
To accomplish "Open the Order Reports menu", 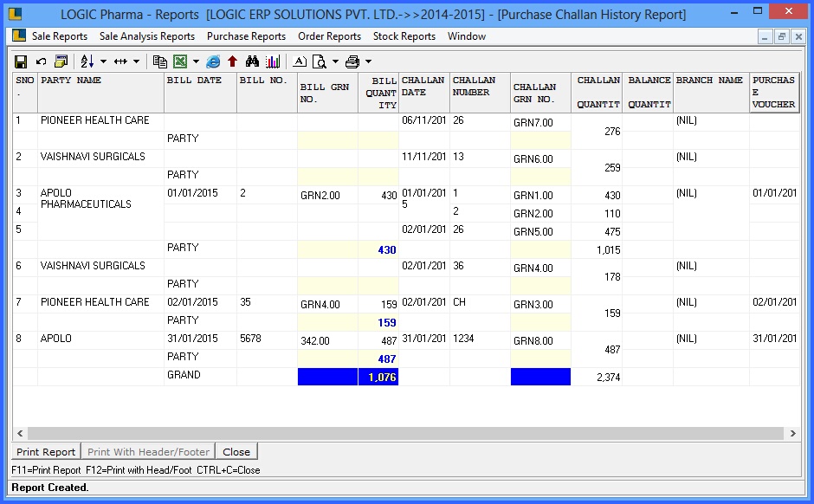I will (x=330, y=36).
